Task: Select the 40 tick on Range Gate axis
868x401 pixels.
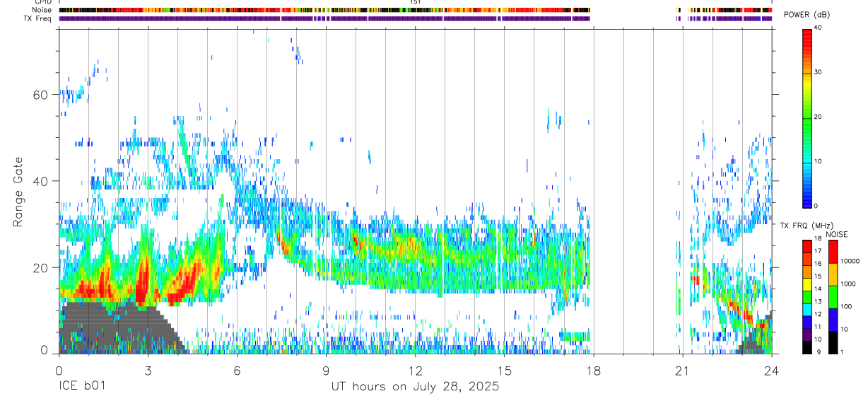Action: coord(42,181)
